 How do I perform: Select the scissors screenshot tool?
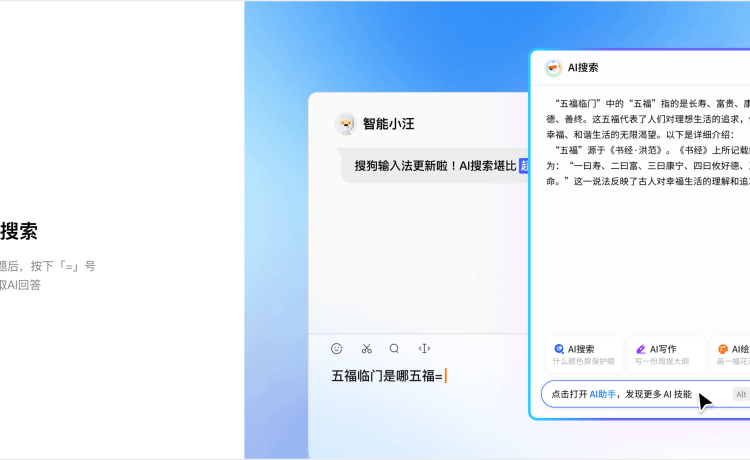tap(367, 349)
